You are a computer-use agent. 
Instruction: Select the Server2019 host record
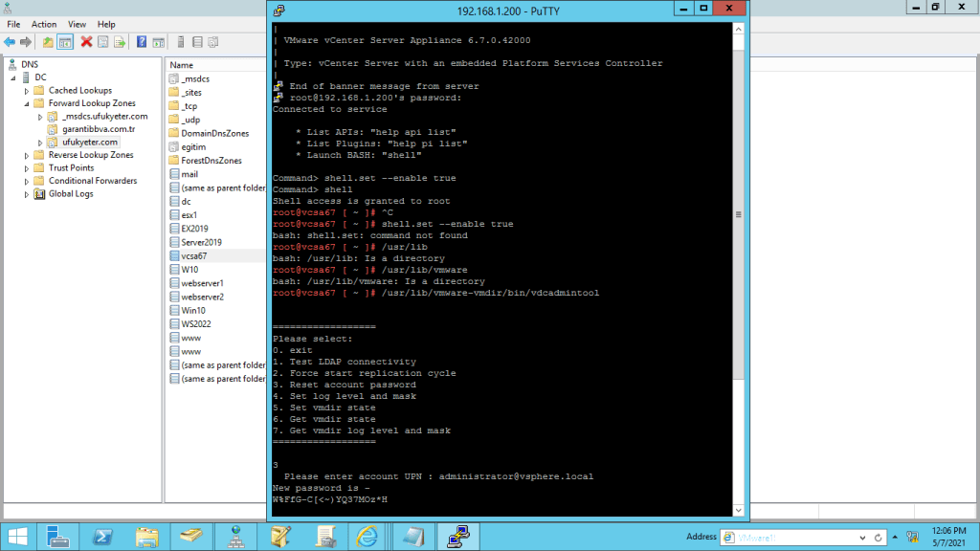coord(201,242)
